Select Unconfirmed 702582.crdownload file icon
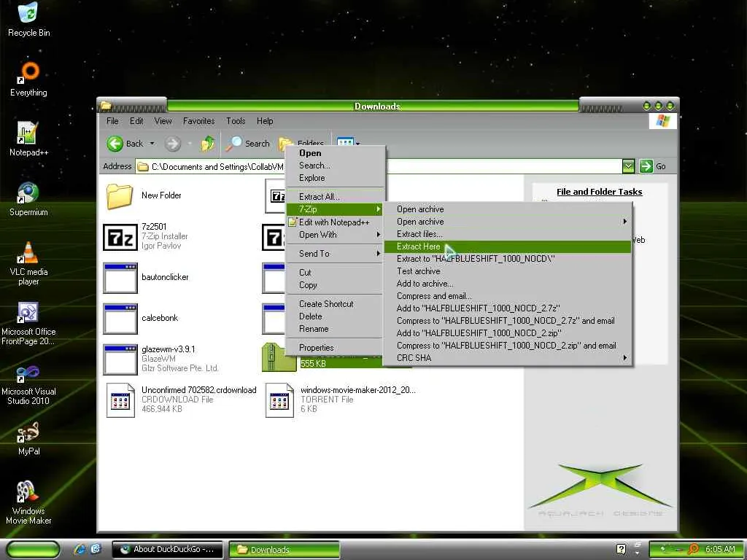This screenshot has width=747, height=560. [x=120, y=400]
